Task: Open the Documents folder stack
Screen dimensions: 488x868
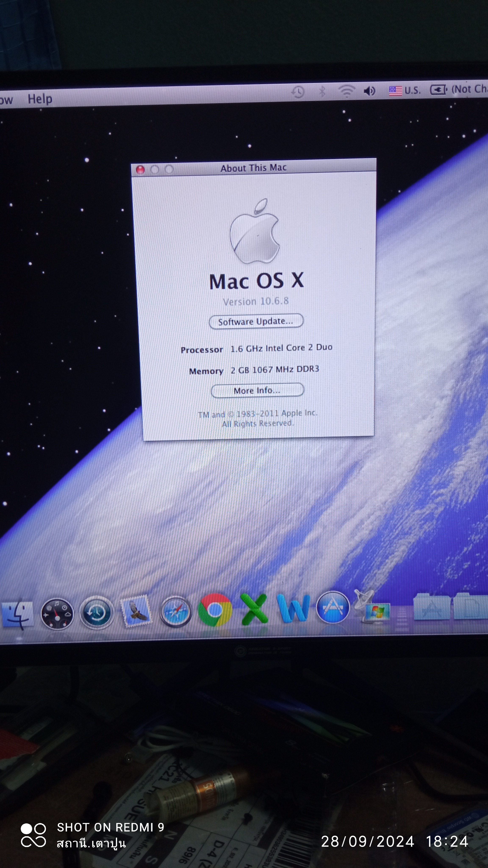Action: [x=470, y=606]
